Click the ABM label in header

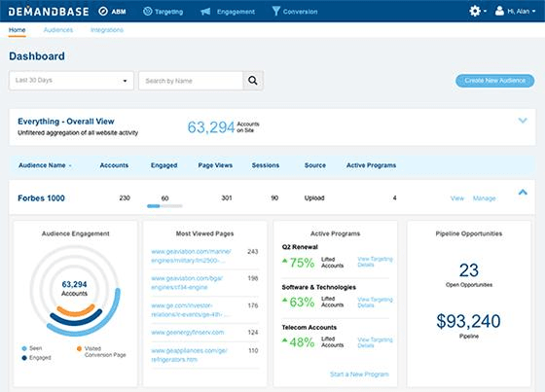tap(119, 12)
